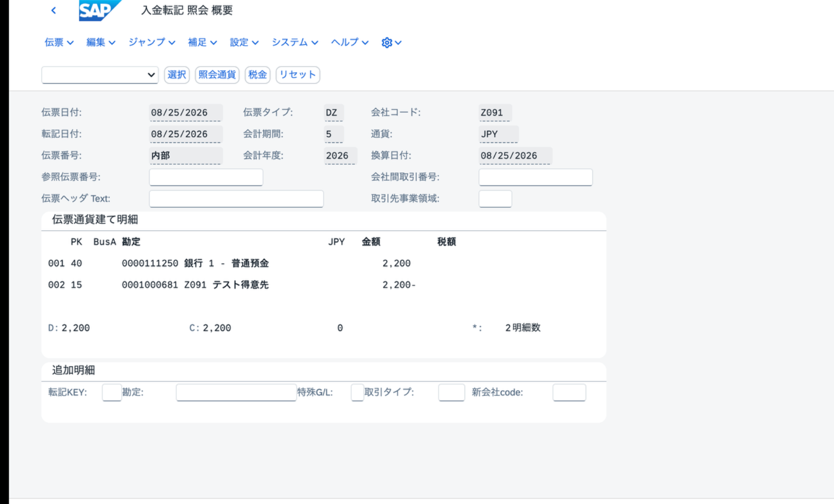Expand the ヘルプ menu
The image size is (834, 504).
350,43
